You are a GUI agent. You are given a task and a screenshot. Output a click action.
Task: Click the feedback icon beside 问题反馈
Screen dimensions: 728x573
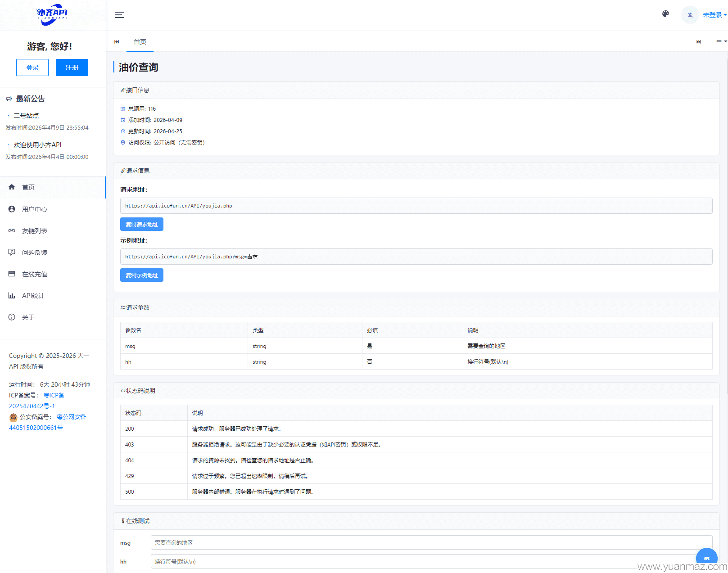coord(12,252)
